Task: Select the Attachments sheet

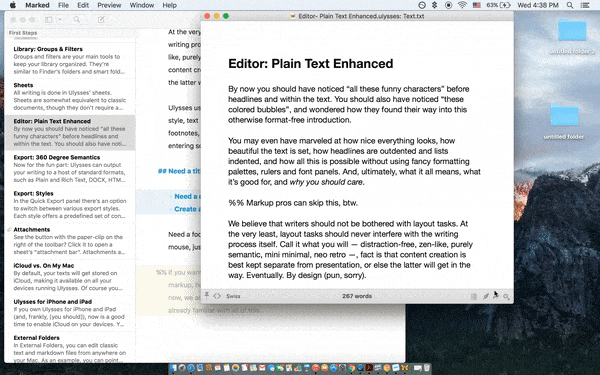Action: [70, 241]
